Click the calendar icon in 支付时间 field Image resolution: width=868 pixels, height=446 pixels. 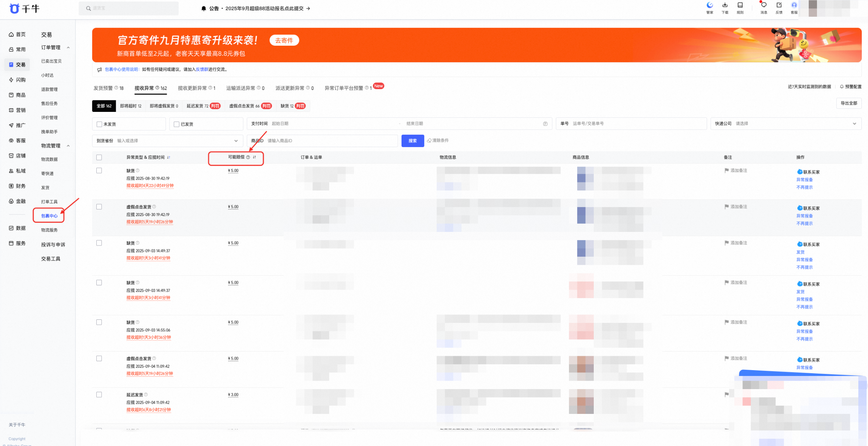pyautogui.click(x=545, y=124)
